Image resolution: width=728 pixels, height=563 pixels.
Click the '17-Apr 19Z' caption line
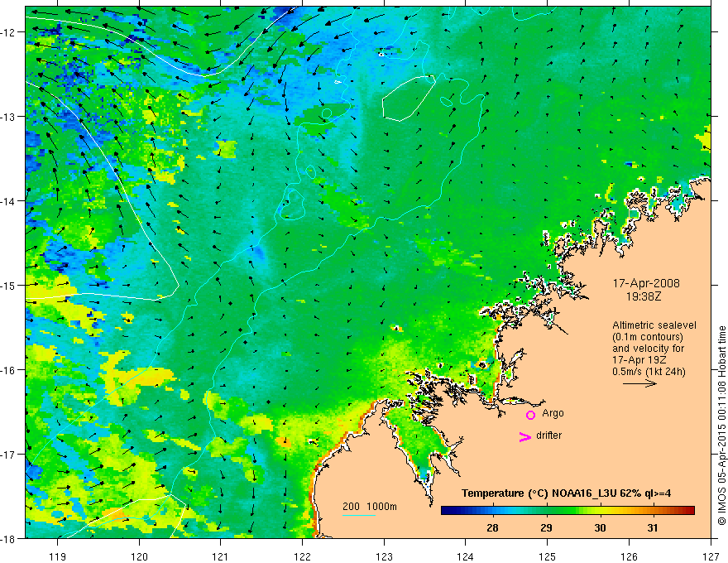639,360
